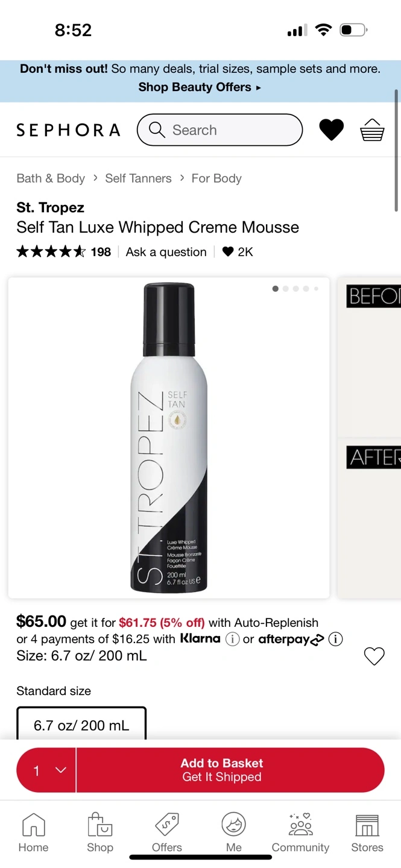Tap the 2K loves heart count
The width and height of the screenshot is (401, 868).
coord(238,252)
